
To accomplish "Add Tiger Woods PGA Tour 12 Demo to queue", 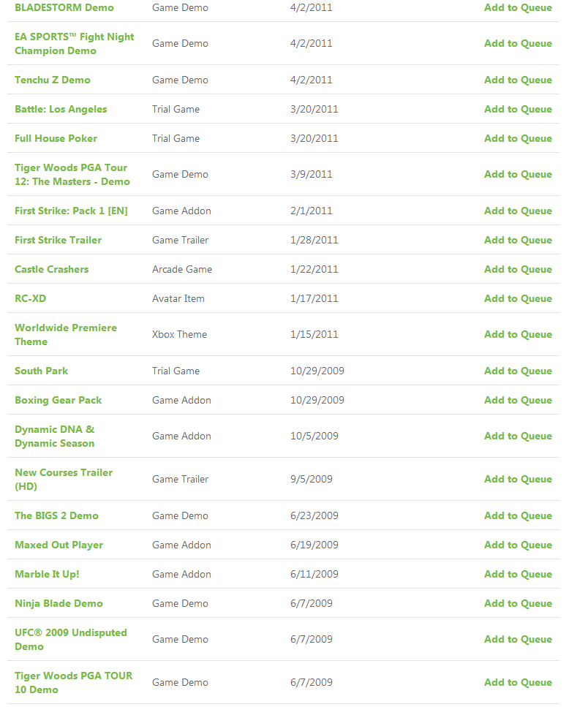I will click(x=518, y=175).
